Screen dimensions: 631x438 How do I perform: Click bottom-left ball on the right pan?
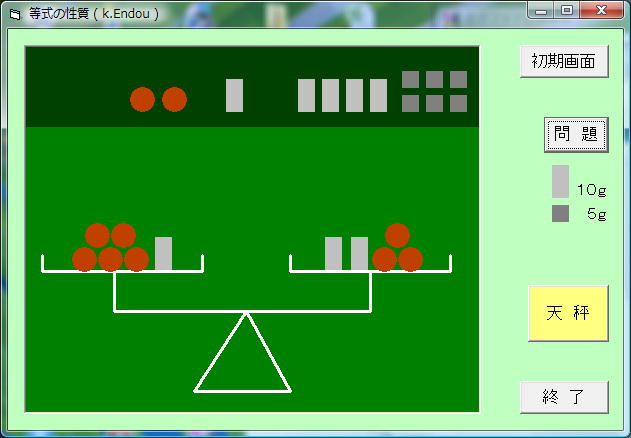[385, 259]
